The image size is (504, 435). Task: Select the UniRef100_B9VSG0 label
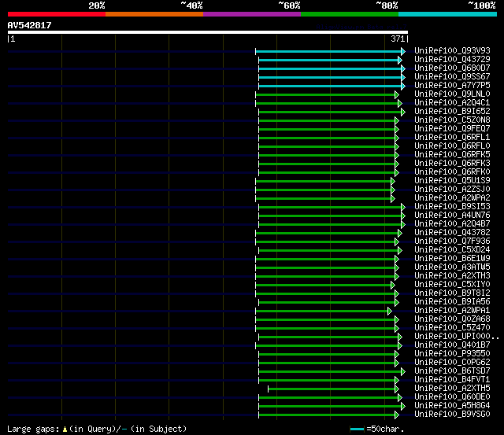(x=452, y=415)
